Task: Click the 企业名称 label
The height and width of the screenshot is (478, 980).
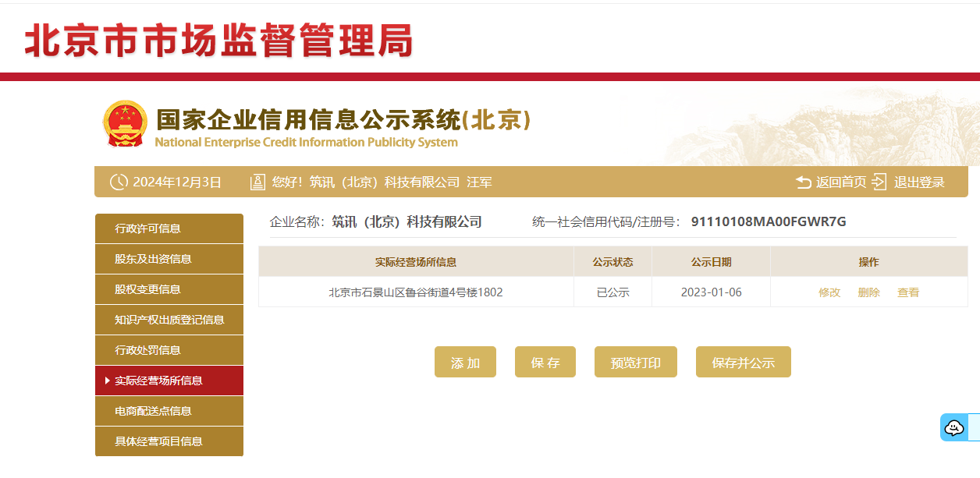Action: pyautogui.click(x=297, y=221)
